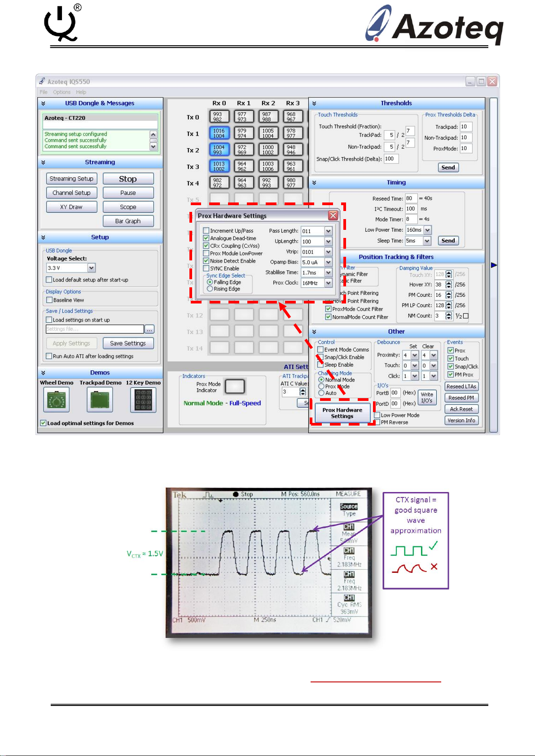This screenshot has height=756, width=535.
Task: Click Write I/O's button
Action: 427,398
